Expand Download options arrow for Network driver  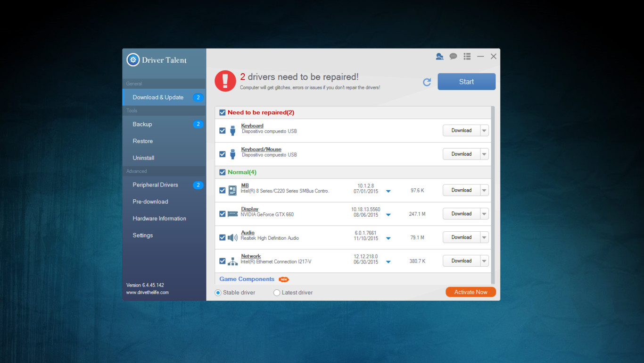[484, 261]
